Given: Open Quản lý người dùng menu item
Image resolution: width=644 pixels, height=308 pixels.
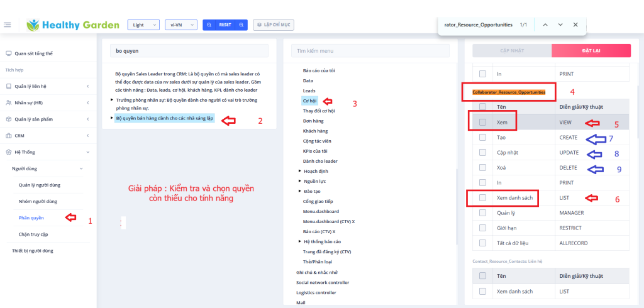Looking at the screenshot, I should pos(39,185).
